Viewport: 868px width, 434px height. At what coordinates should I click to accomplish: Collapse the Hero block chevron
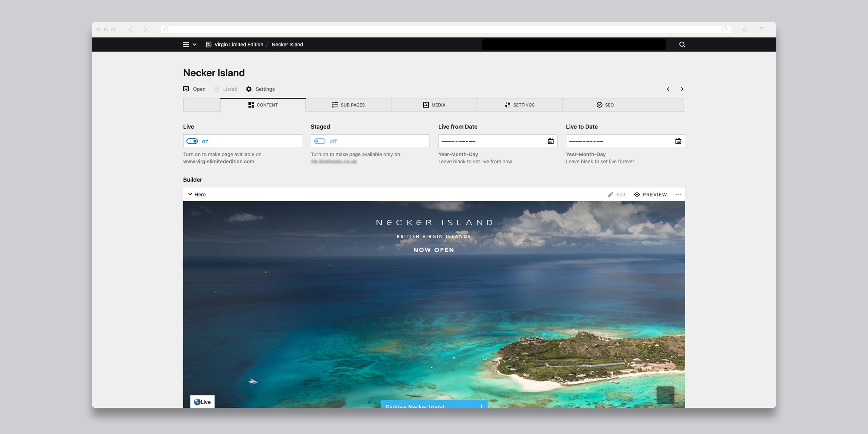[190, 194]
